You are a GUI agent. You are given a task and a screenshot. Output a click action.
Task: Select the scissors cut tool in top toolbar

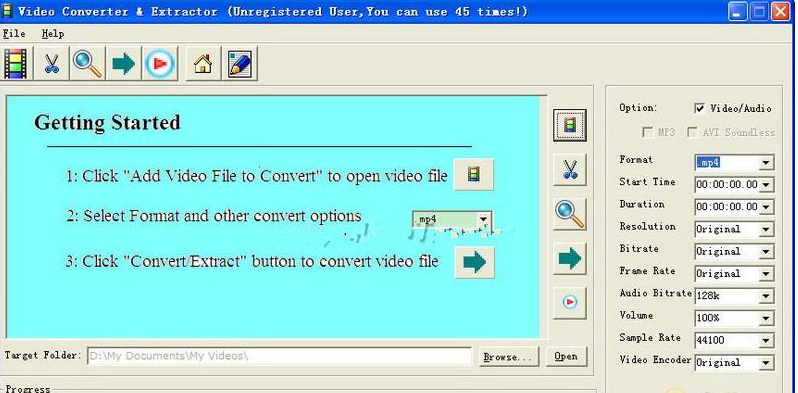[51, 64]
